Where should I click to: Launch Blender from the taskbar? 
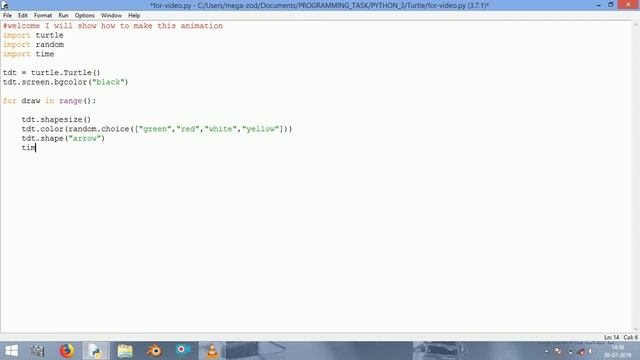154,351
